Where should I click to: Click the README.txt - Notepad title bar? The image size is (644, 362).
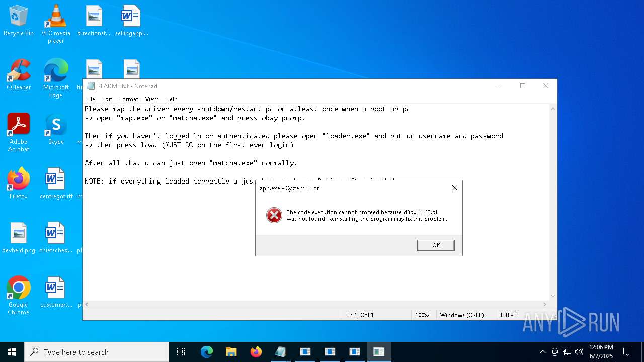pyautogui.click(x=284, y=86)
